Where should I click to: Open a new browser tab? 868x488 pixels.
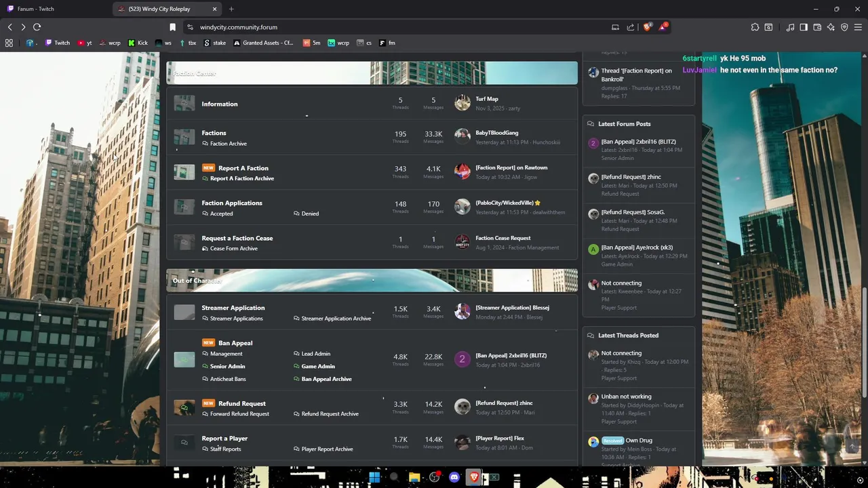click(x=231, y=9)
